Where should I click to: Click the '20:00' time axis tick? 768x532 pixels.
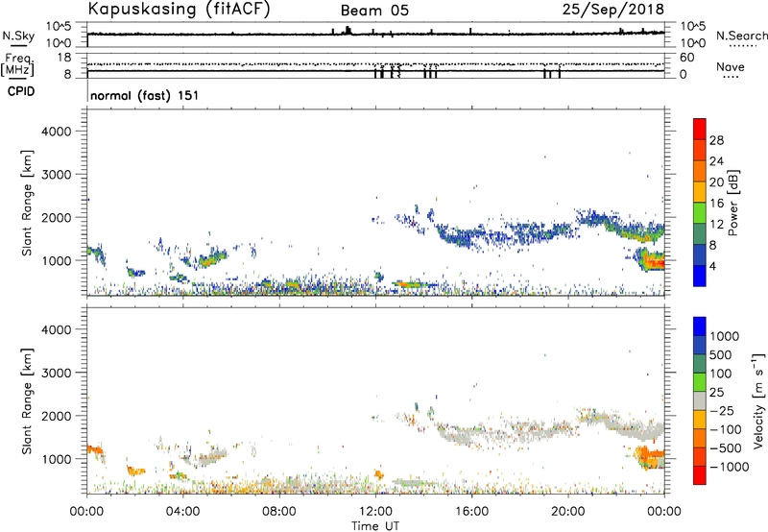(568, 512)
